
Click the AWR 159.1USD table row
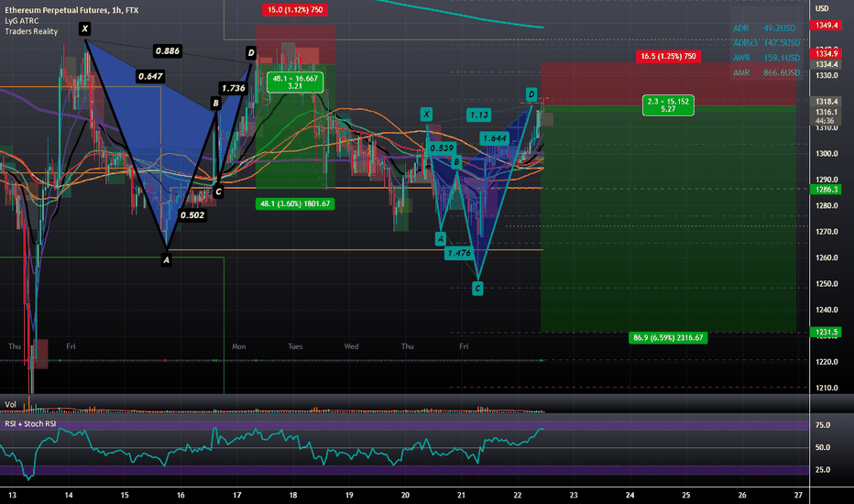[x=766, y=57]
